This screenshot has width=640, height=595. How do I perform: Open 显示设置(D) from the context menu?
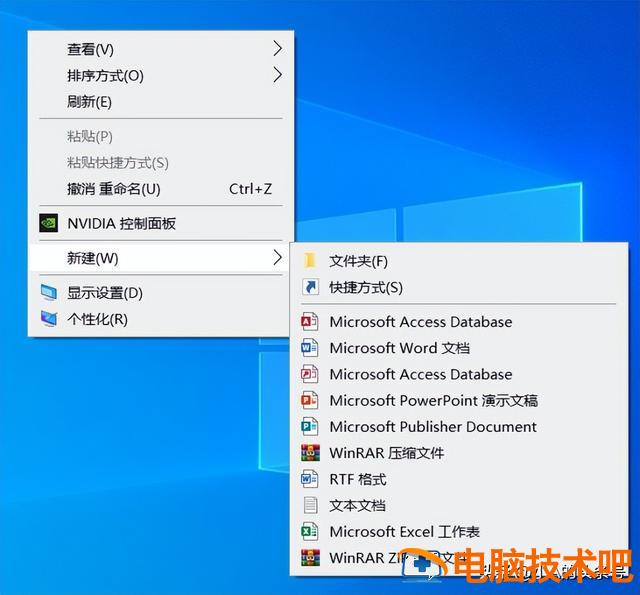(x=161, y=293)
